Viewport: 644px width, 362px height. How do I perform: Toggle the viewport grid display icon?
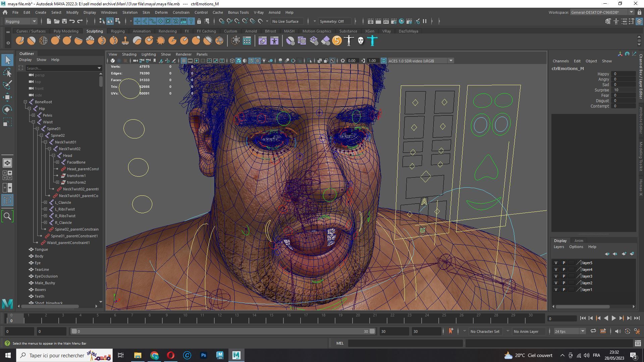[184, 61]
